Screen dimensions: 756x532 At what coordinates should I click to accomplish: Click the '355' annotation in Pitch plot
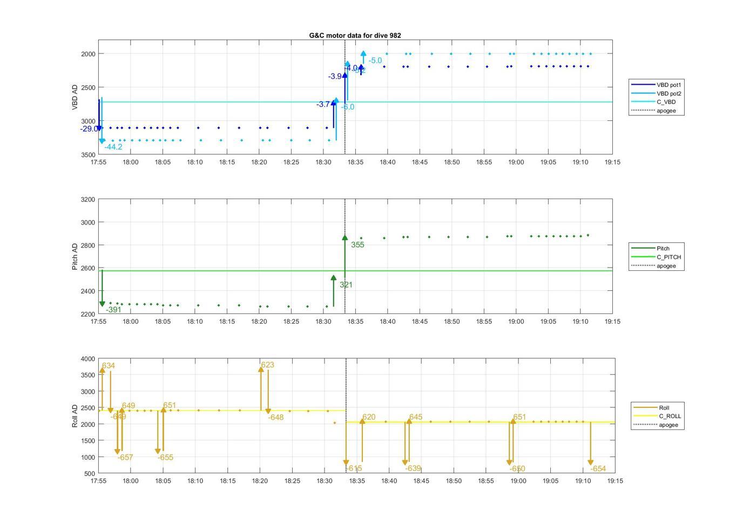(x=357, y=245)
